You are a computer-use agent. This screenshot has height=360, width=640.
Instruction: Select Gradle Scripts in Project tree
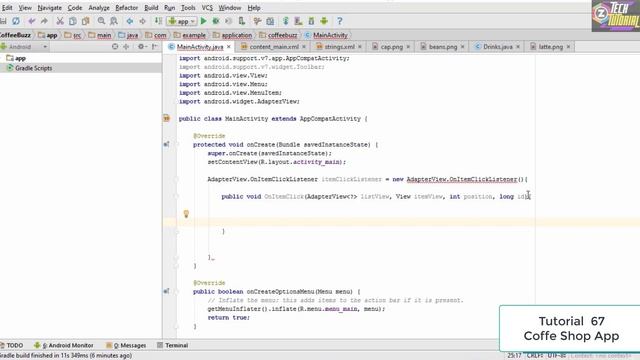(33, 68)
